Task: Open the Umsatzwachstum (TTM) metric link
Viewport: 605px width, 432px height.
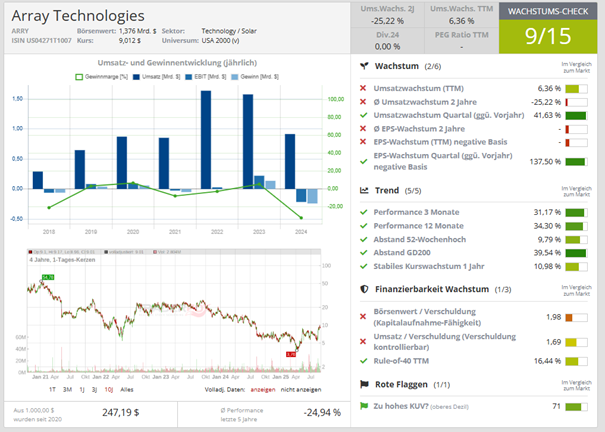Action: click(x=418, y=88)
